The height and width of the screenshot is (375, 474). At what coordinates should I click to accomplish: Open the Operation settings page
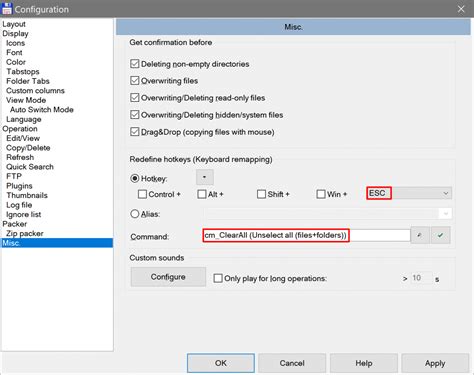pyautogui.click(x=20, y=129)
